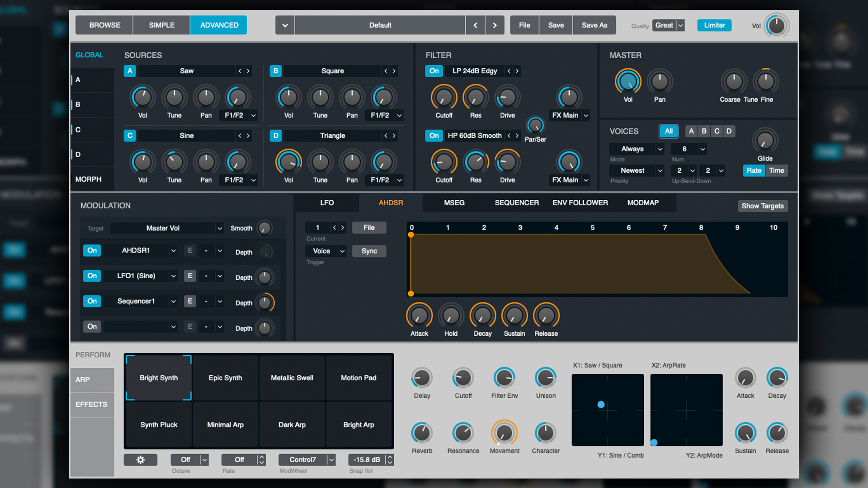This screenshot has width=868, height=488.
Task: Select the source C badge
Action: (x=130, y=136)
